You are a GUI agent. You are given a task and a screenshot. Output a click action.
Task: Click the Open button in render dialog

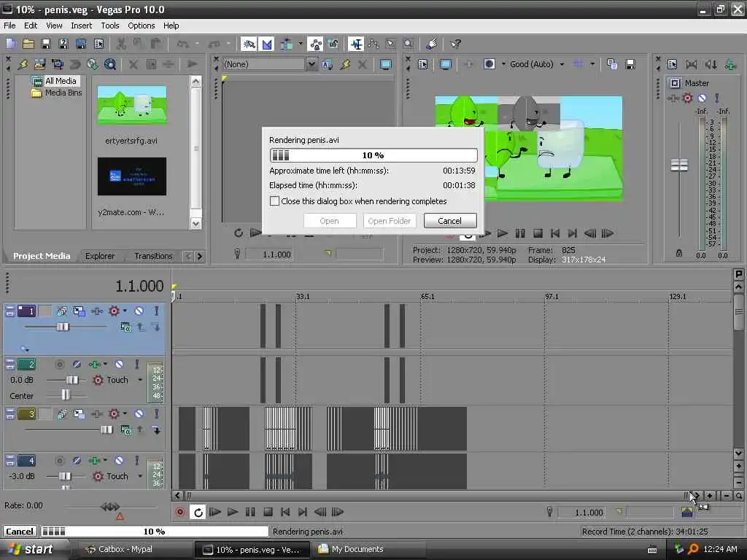(329, 220)
